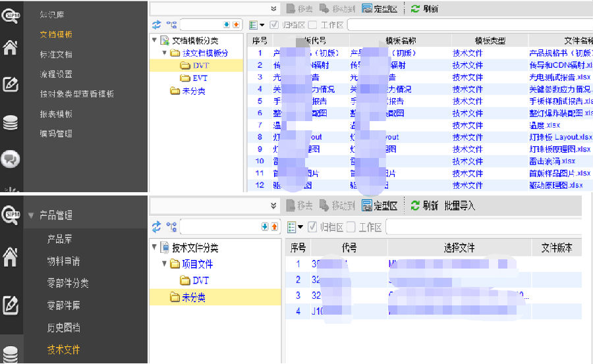Collapse the 技术文件分类 tree root
The width and height of the screenshot is (593, 364).
tap(154, 247)
